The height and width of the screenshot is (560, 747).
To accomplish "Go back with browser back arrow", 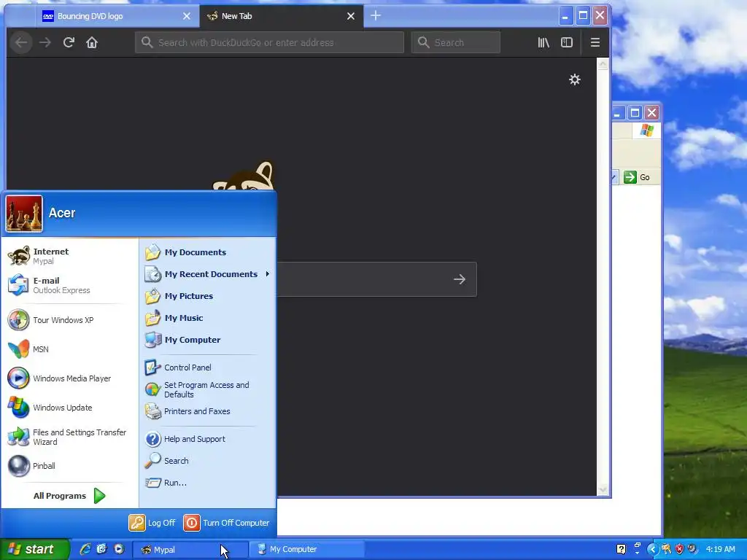I will tap(21, 42).
